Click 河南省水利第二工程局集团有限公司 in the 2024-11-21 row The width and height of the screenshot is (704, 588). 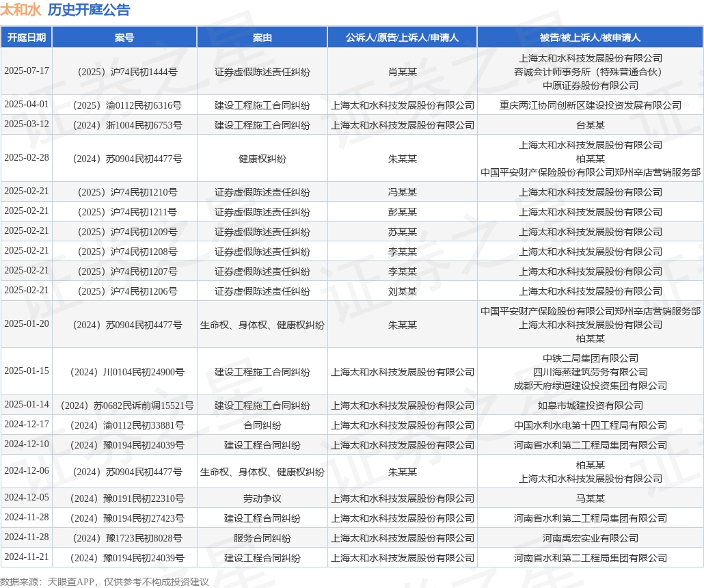click(x=591, y=558)
